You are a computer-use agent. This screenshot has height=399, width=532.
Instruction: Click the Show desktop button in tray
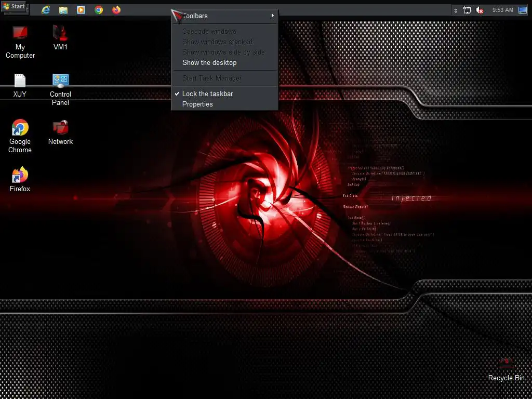tap(523, 10)
